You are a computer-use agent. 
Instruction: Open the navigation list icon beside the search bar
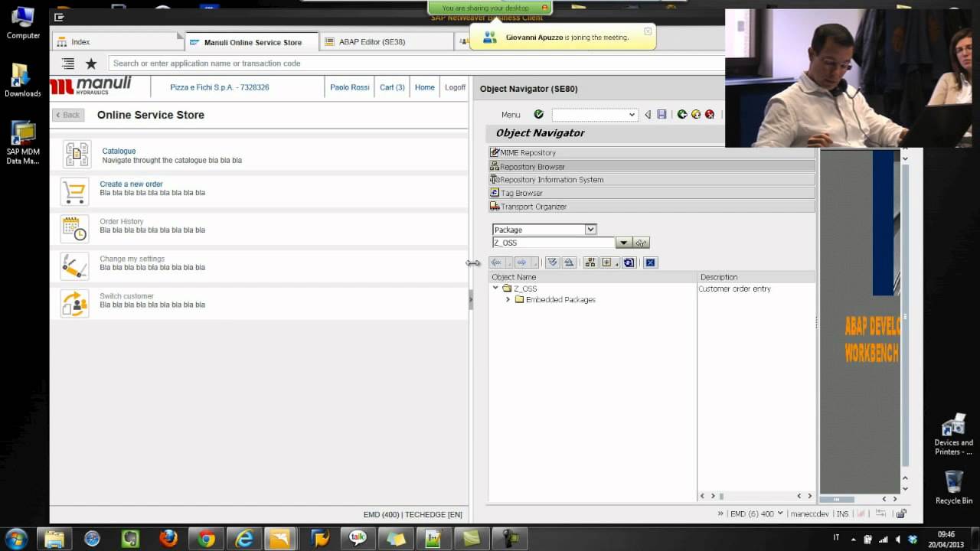68,64
